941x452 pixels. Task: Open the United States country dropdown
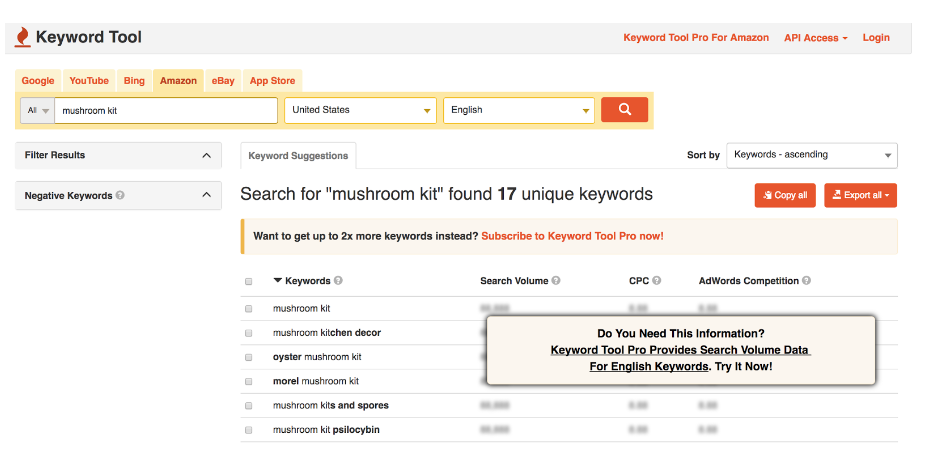[360, 110]
